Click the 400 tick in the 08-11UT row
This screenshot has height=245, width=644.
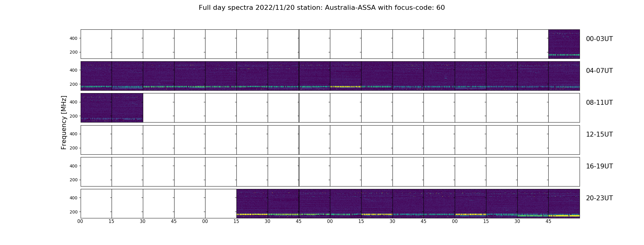pos(74,102)
